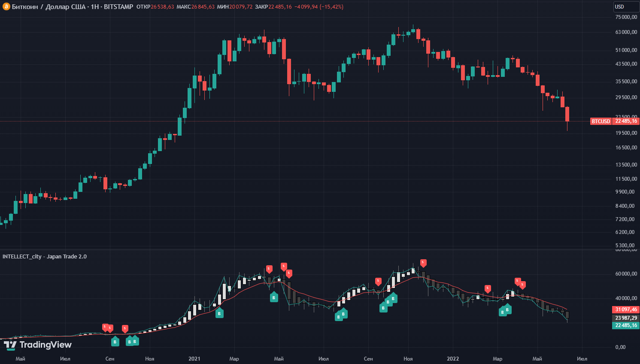Click the 1Н interval in chart header
This screenshot has height=364, width=640.
click(x=94, y=7)
